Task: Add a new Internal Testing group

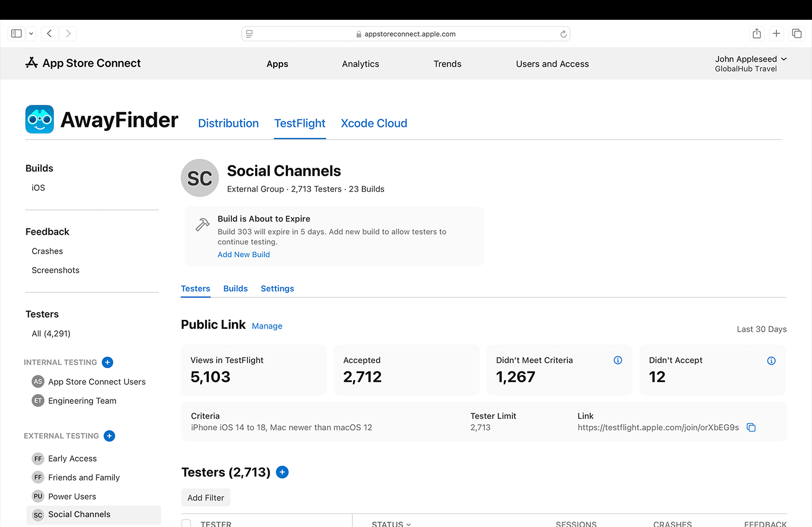Action: (x=107, y=362)
